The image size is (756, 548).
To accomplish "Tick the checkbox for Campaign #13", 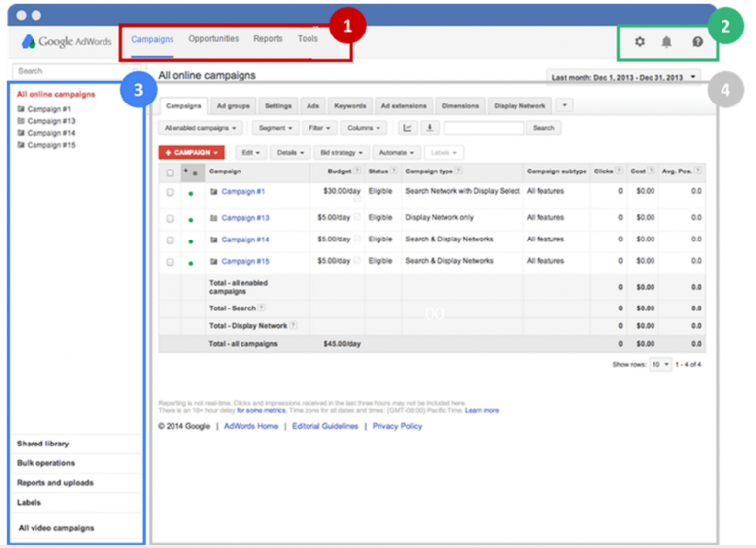I will click(170, 219).
